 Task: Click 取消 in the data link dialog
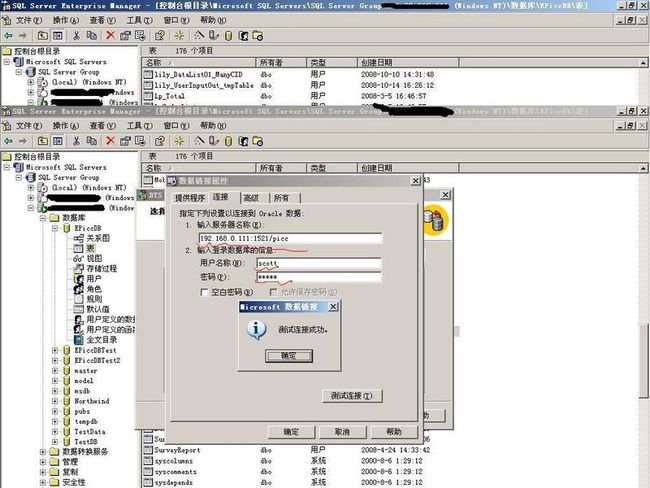pyautogui.click(x=342, y=432)
